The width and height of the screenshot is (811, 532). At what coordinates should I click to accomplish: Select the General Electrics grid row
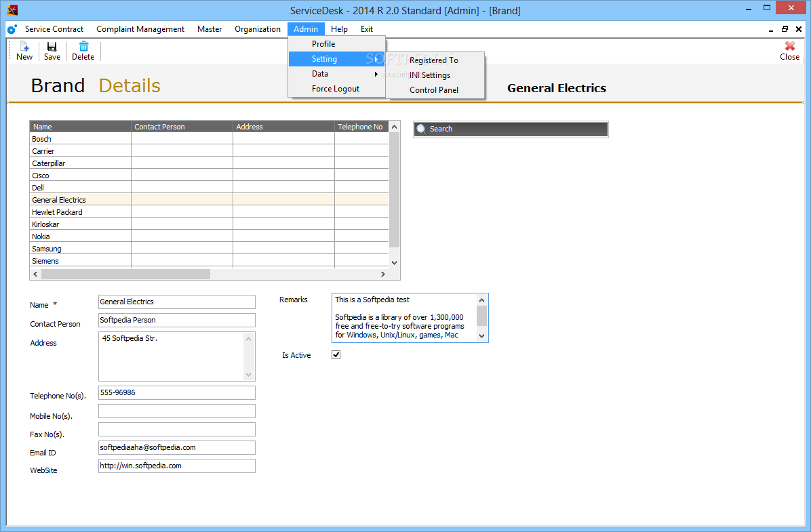coord(210,199)
